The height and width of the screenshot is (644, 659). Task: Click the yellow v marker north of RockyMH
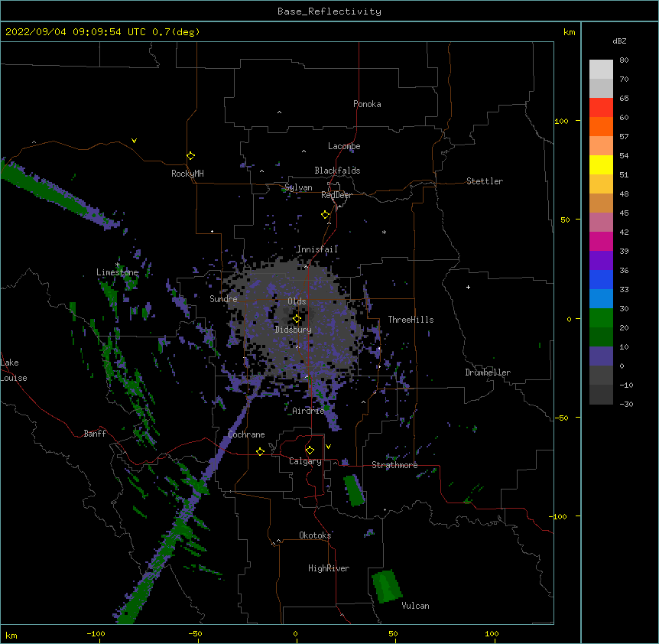point(134,141)
